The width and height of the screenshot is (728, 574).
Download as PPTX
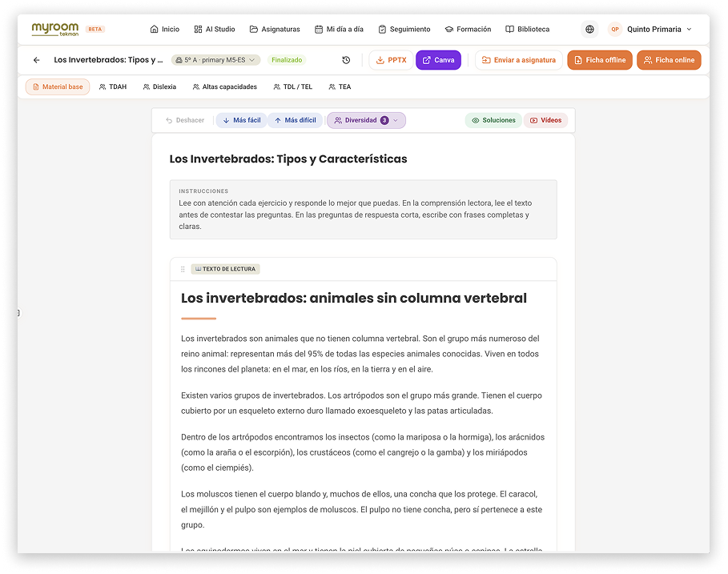pos(391,60)
